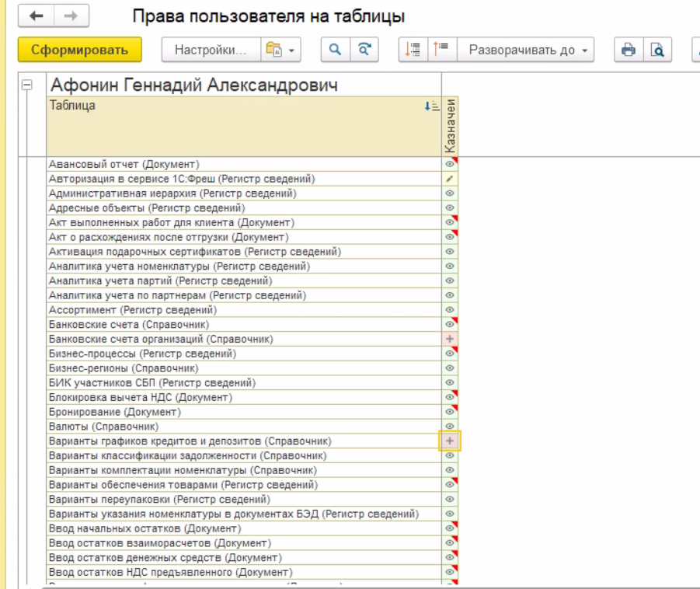Select the highlighted Варианты графиков кредитов cell
700x589 pixels.
point(450,441)
